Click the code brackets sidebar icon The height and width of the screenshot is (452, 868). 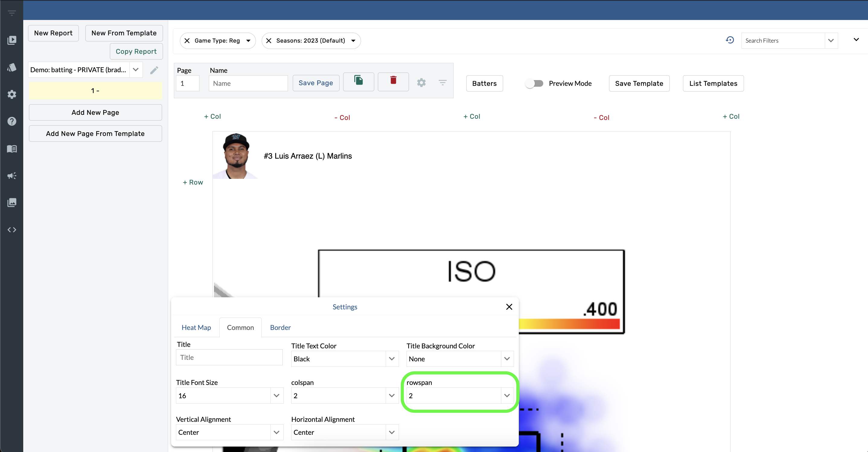click(x=12, y=230)
